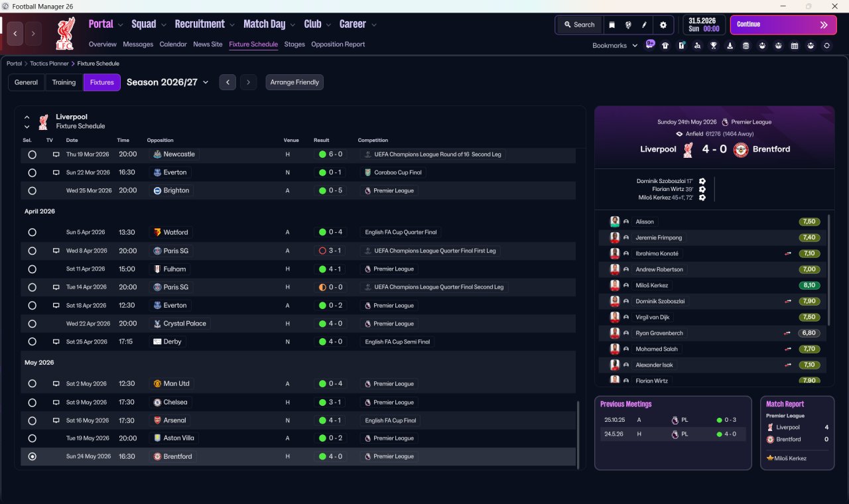Open the Career menu dropdown arrow
Viewport: 849px width, 504px height.
[x=373, y=25]
